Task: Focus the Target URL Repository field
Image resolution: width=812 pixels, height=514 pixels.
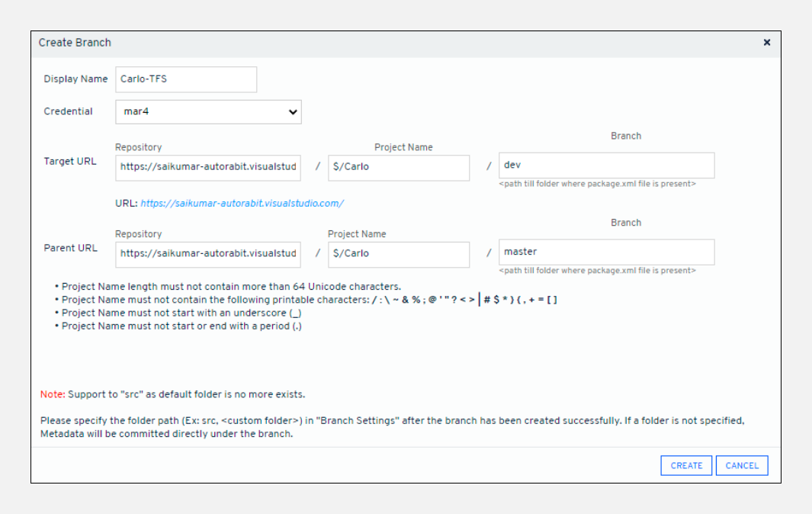Action: 208,167
